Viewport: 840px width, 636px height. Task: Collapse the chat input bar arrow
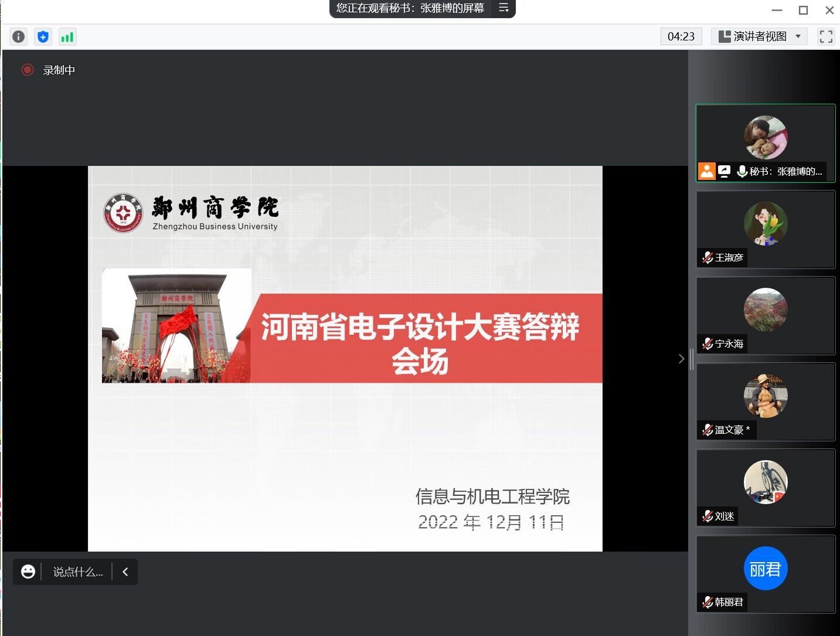(125, 572)
